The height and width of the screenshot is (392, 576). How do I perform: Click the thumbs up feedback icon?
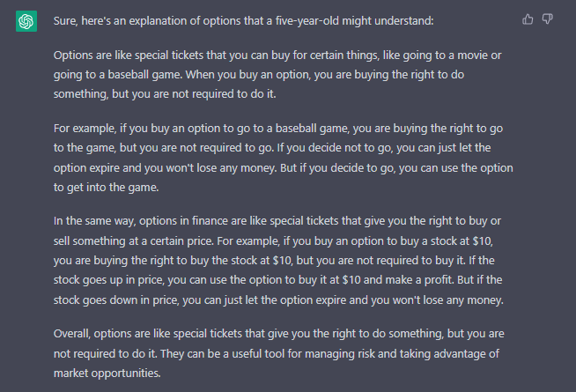click(528, 19)
